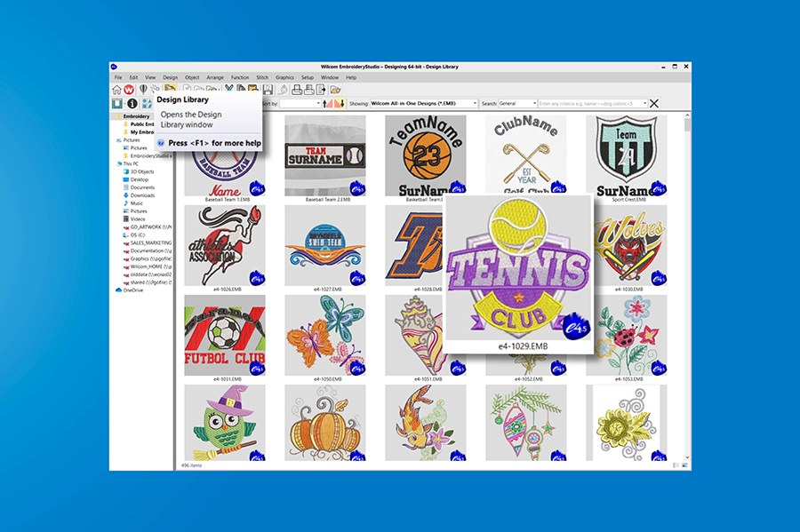Switch to details view at bottom right
Screen dimensions: 800x532
pyautogui.click(x=676, y=465)
